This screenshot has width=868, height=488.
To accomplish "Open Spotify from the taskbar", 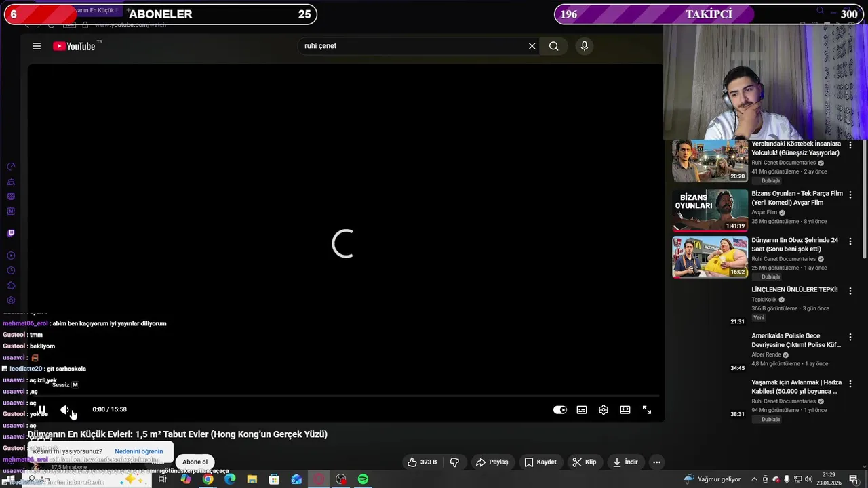I will tap(363, 479).
